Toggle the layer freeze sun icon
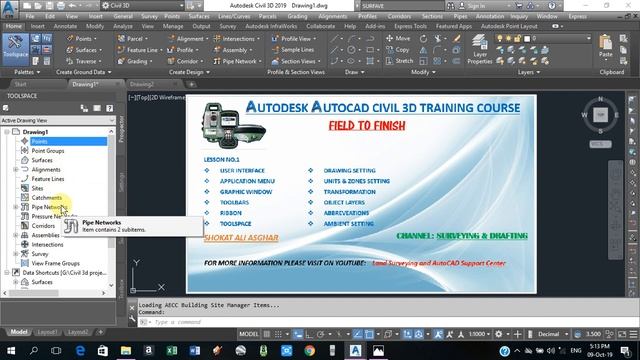Image resolution: width=640 pixels, height=360 pixels. [x=508, y=39]
